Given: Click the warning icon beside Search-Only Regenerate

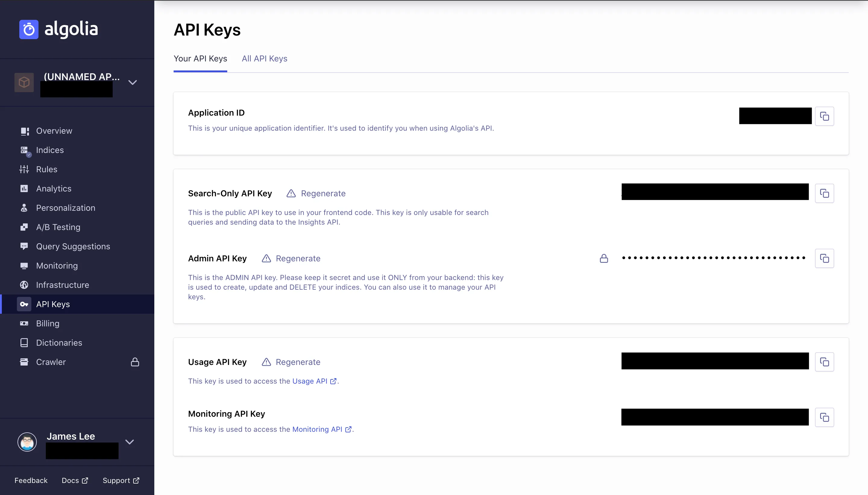Looking at the screenshot, I should (291, 193).
